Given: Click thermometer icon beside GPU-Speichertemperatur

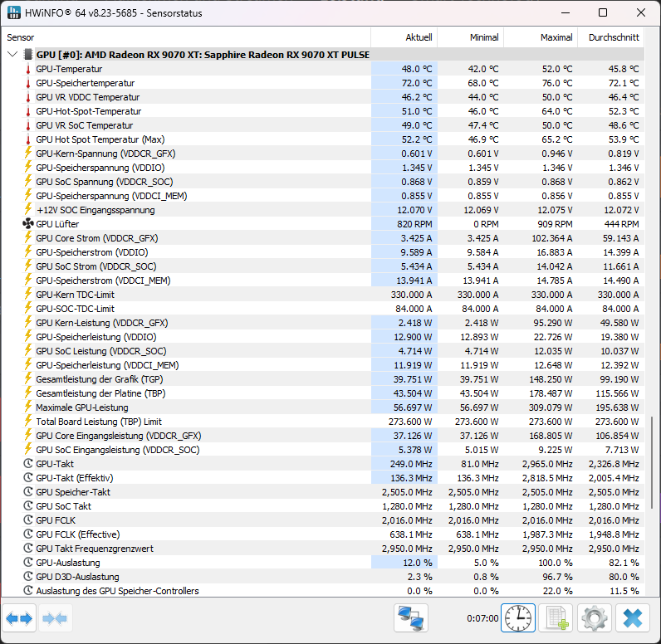Looking at the screenshot, I should [28, 83].
